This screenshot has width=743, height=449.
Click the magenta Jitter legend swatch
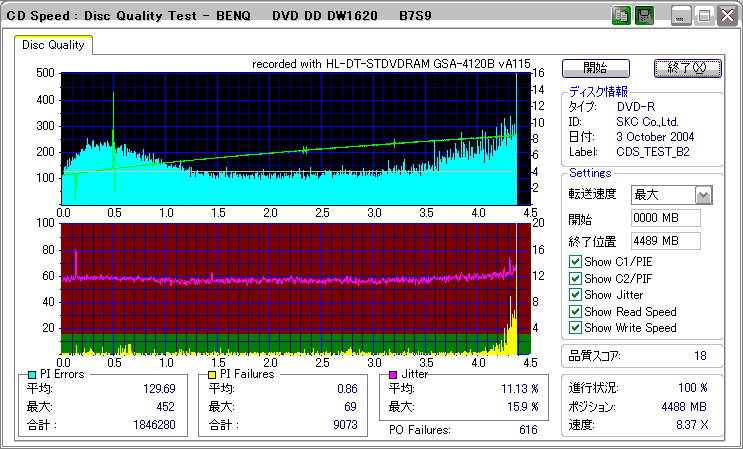click(393, 375)
